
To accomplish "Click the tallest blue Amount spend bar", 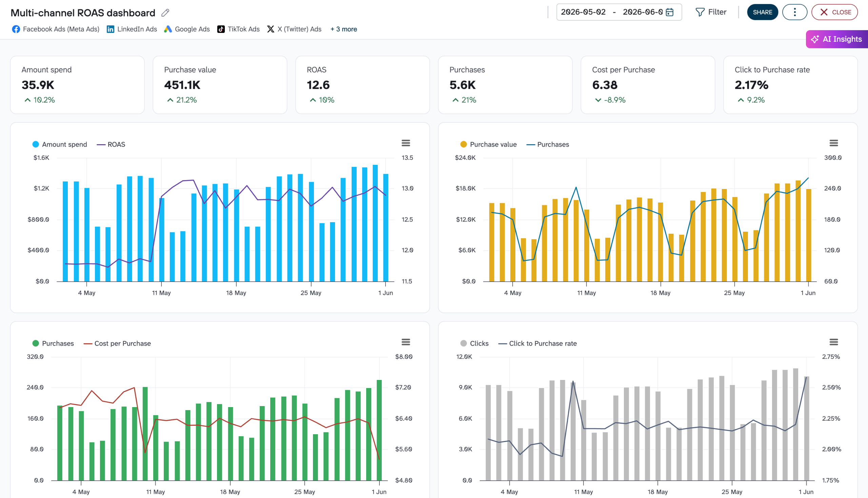I will 375,223.
